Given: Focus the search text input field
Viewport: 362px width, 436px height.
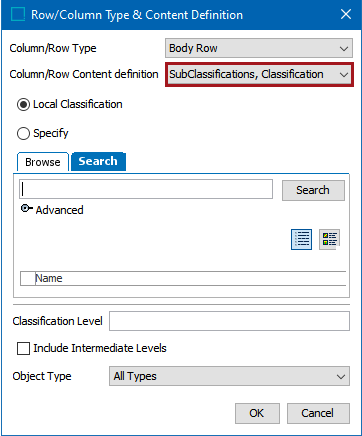Looking at the screenshot, I should click(146, 189).
